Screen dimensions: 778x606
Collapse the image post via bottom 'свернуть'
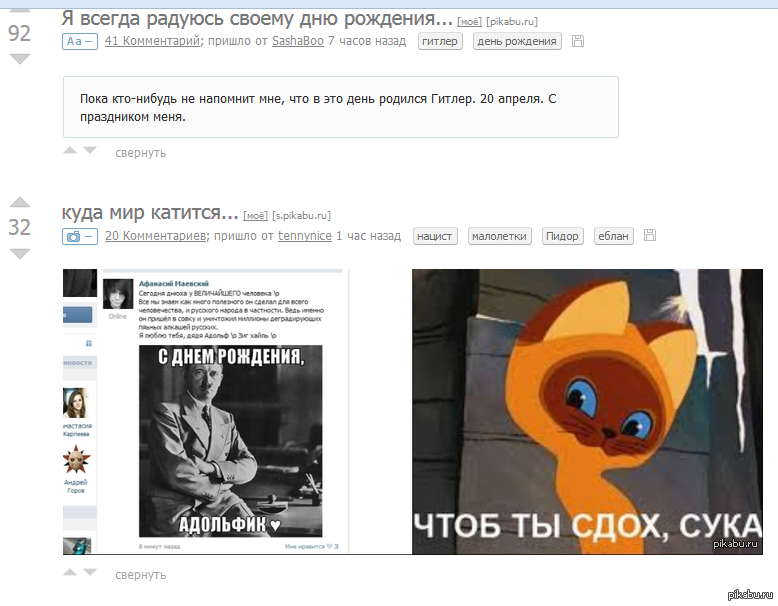[140, 575]
